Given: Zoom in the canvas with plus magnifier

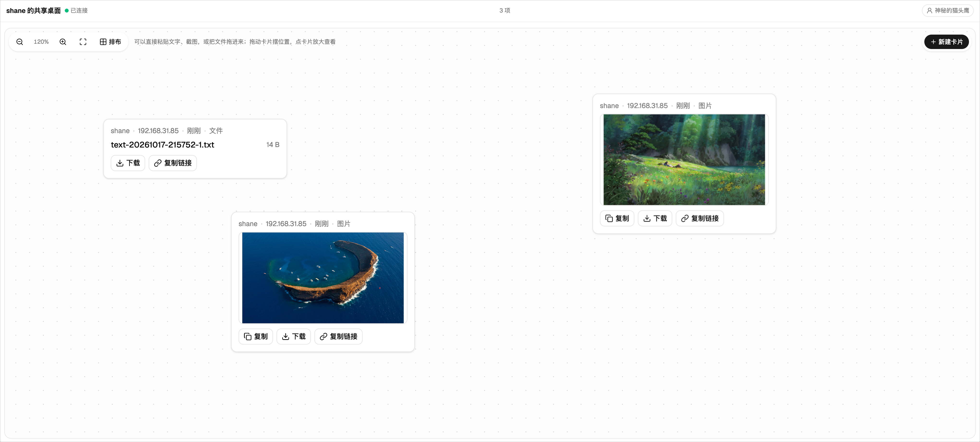Looking at the screenshot, I should (x=63, y=42).
